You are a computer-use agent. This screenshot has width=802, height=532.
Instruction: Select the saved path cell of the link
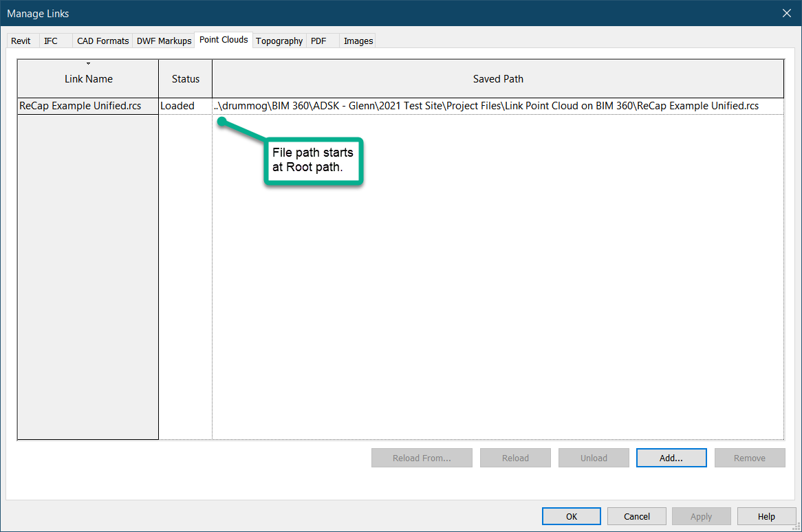(486, 106)
